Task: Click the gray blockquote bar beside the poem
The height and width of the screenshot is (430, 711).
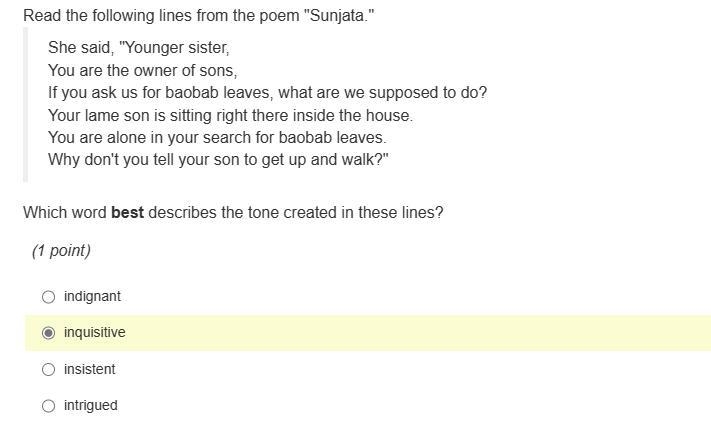Action: pos(25,105)
